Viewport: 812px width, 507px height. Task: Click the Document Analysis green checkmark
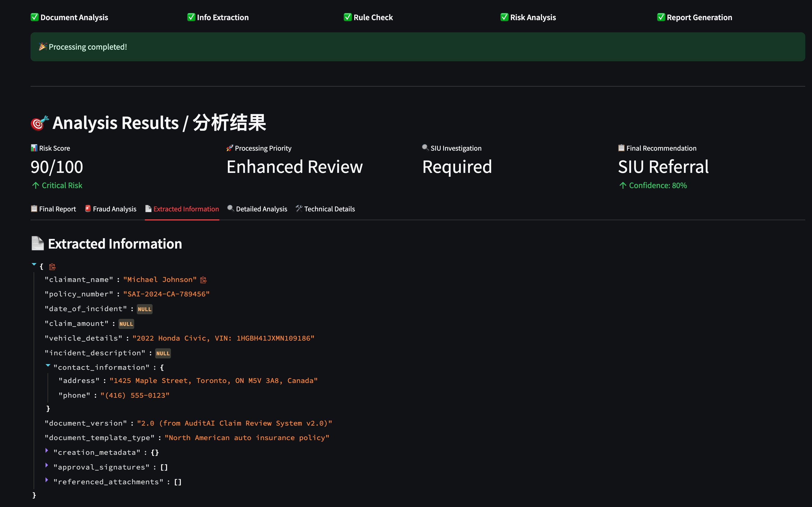[x=35, y=17]
